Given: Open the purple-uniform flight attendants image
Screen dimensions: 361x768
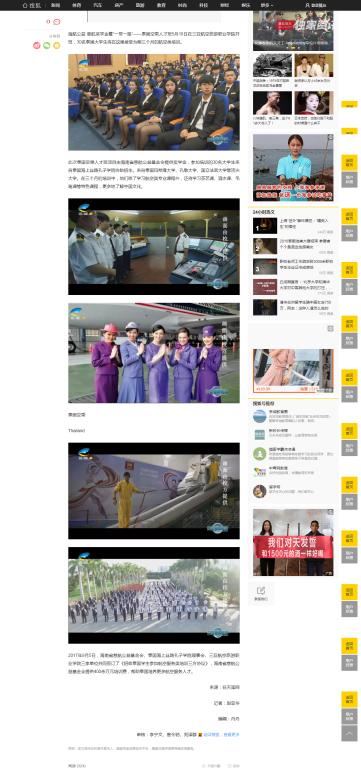Looking at the screenshot, I should click(154, 353).
